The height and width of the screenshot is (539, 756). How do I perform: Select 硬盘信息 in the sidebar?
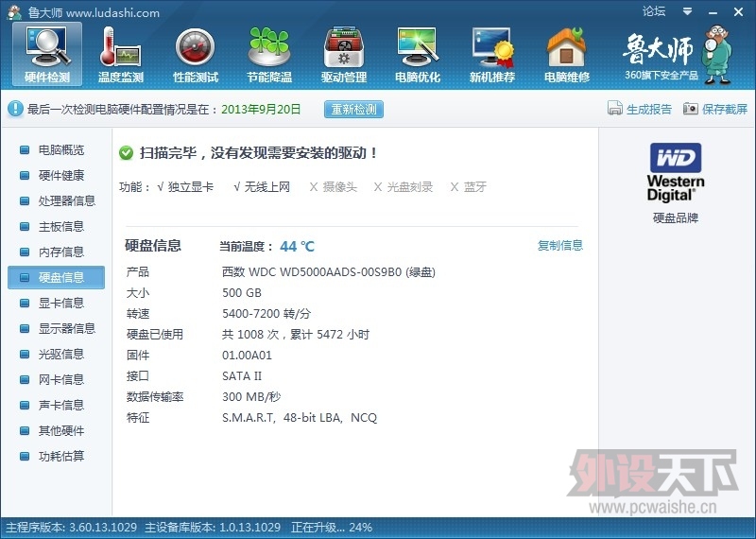[56, 277]
